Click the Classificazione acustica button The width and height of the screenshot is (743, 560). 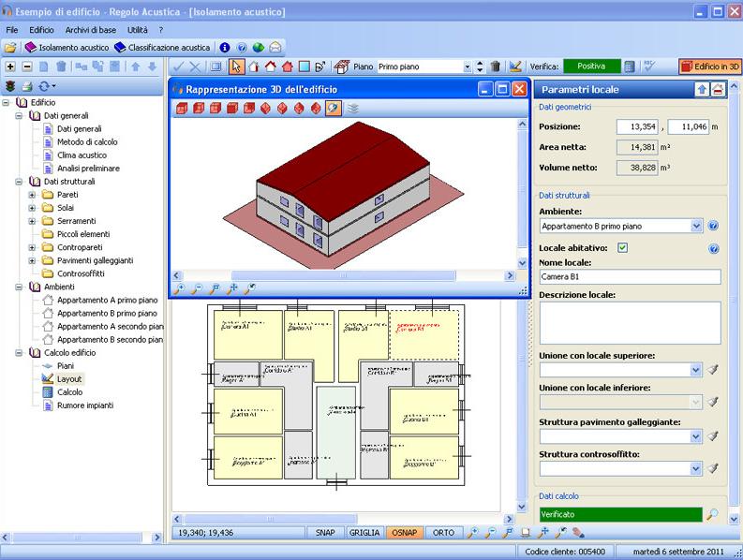tap(162, 47)
